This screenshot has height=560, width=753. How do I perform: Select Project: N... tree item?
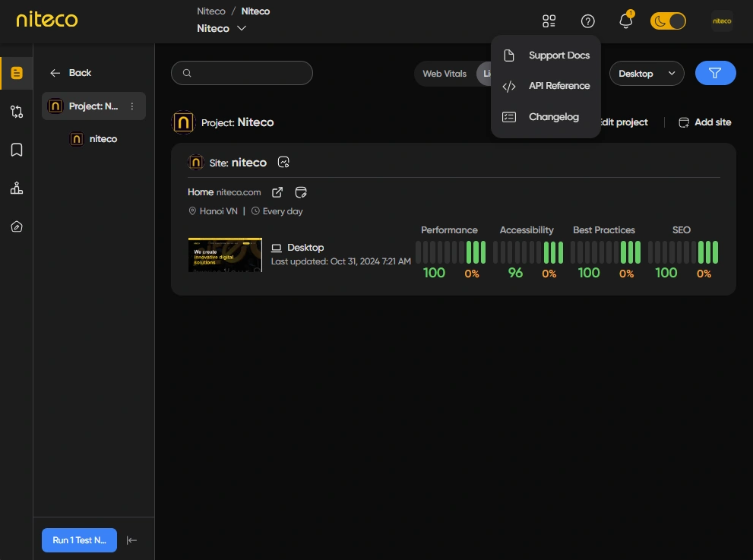pos(93,106)
